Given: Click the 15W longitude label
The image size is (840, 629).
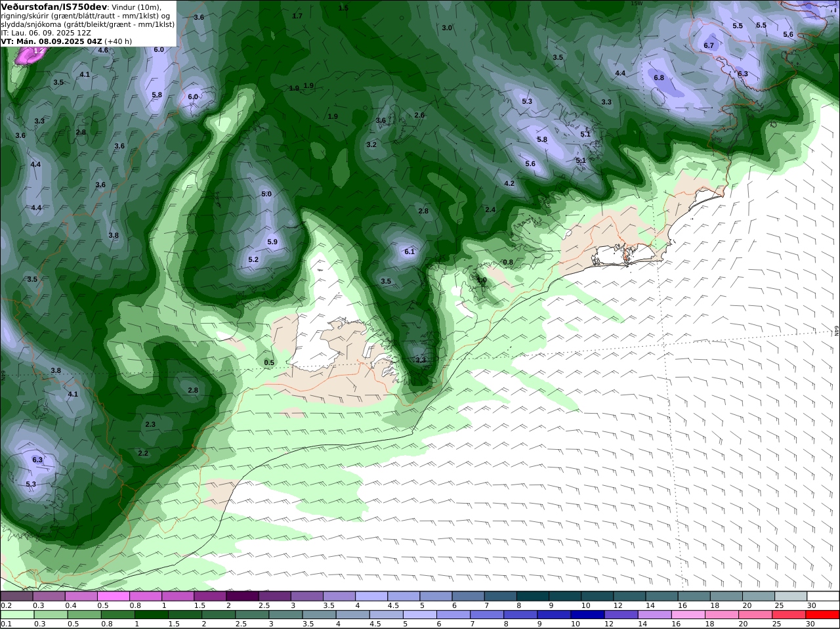Looking at the screenshot, I should [635, 3].
